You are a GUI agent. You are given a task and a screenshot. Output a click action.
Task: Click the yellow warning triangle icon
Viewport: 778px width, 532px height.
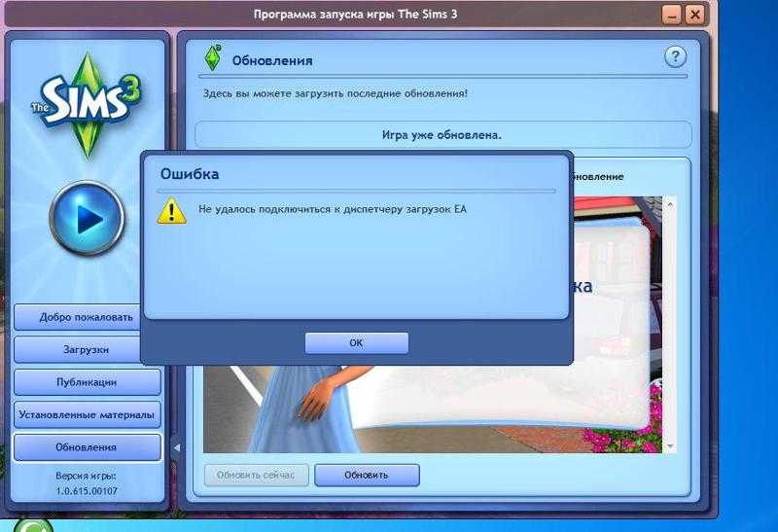click(x=171, y=211)
